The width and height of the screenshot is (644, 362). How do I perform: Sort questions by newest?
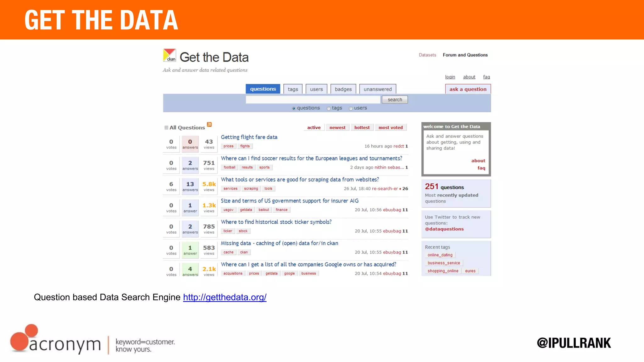point(337,127)
